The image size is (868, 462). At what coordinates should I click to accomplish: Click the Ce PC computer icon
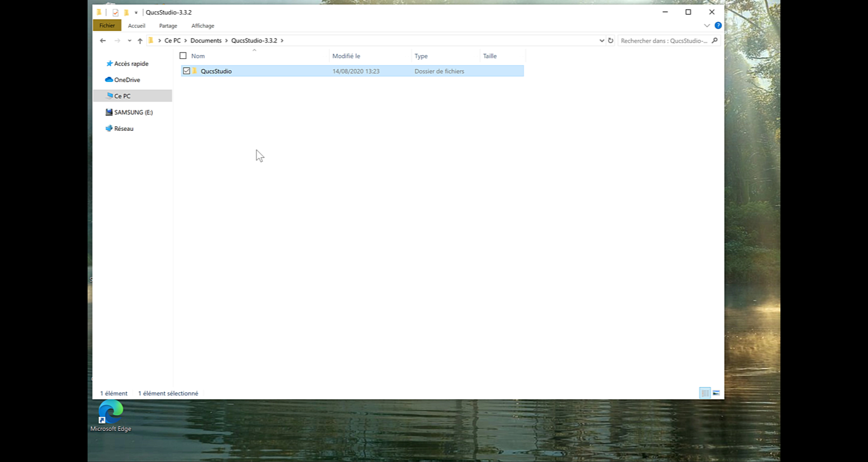(x=110, y=96)
